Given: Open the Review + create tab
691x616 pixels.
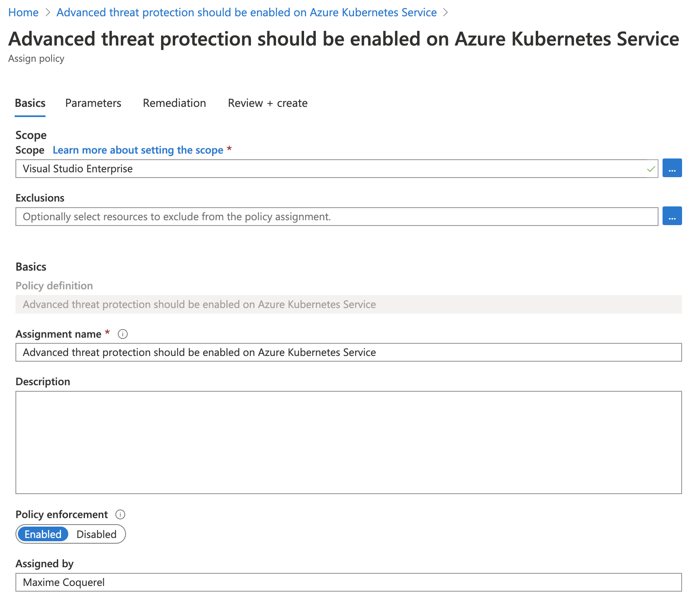Looking at the screenshot, I should click(268, 103).
